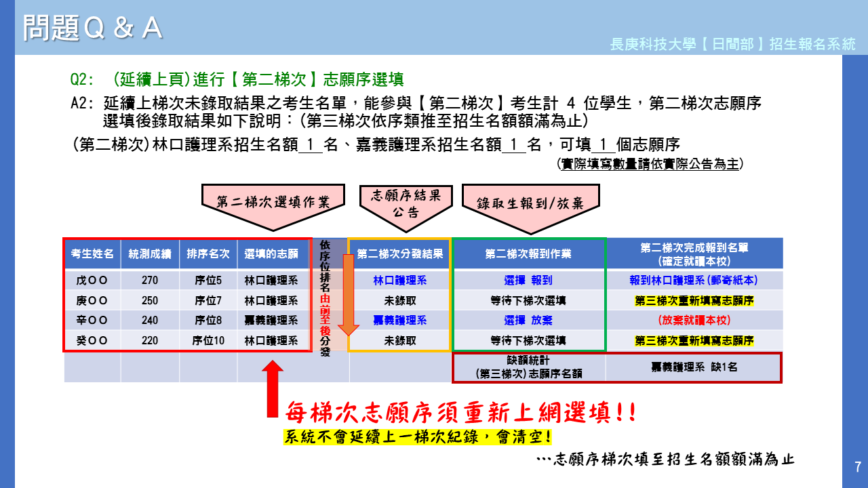Click 報到林口護理系(郵寄紙本) cell
868x488 pixels.
tap(694, 280)
